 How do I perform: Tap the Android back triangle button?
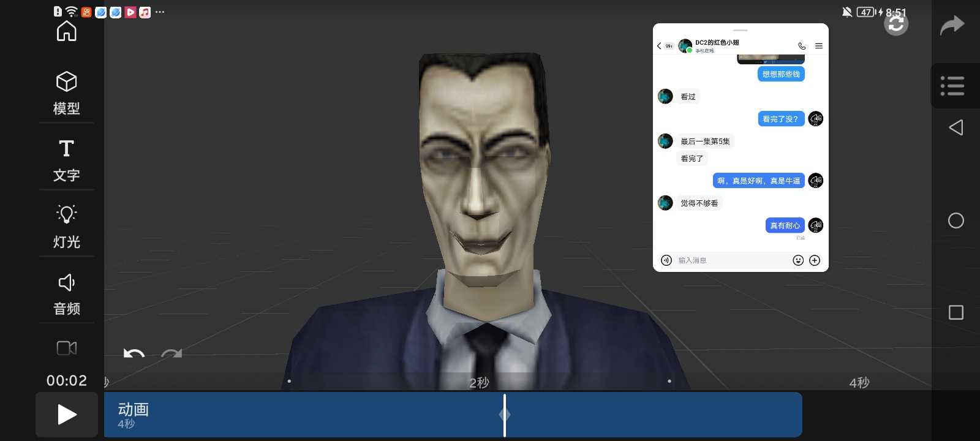(956, 127)
